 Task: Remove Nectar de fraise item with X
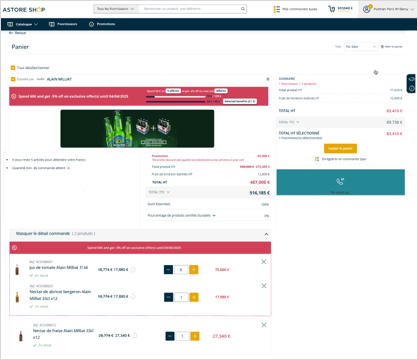pos(264,325)
